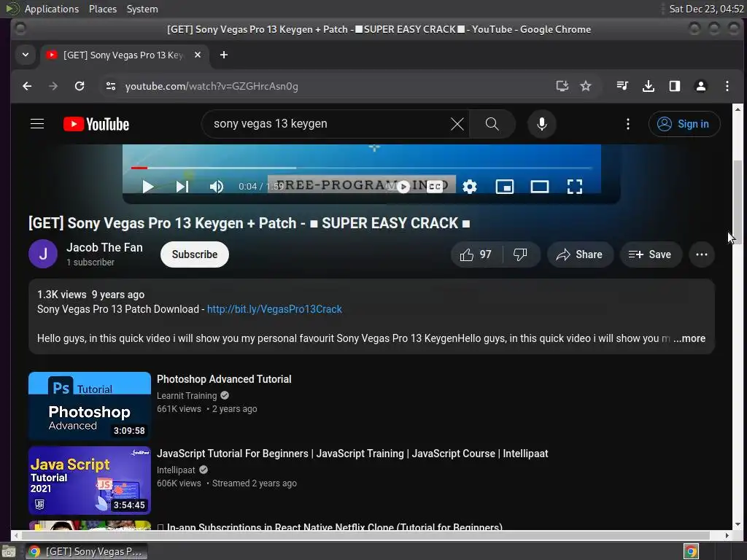Dislike the video
Image resolution: width=747 pixels, height=560 pixels.
click(x=521, y=254)
